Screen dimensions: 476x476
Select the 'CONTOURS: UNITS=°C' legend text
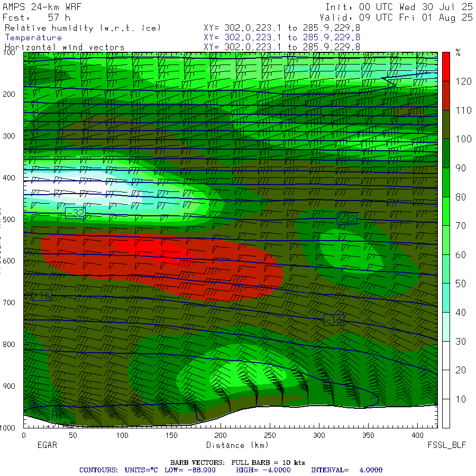(x=118, y=470)
